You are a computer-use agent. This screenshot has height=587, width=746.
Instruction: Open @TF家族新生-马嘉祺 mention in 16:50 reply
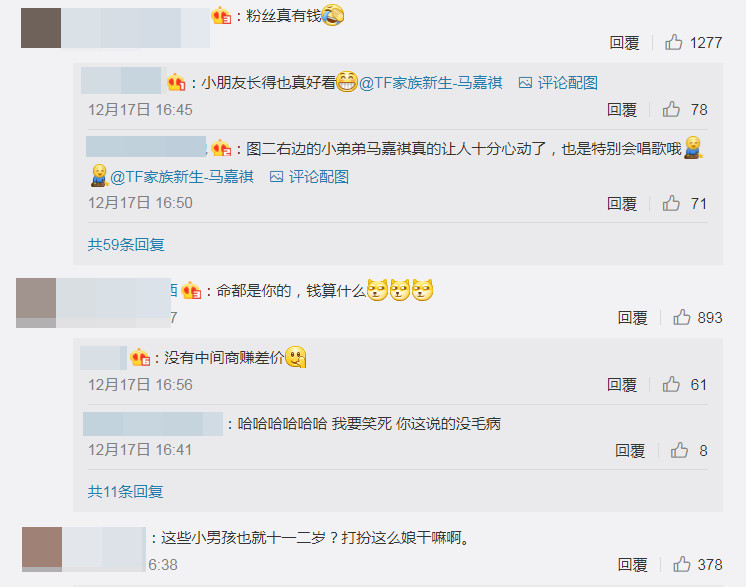(182, 177)
